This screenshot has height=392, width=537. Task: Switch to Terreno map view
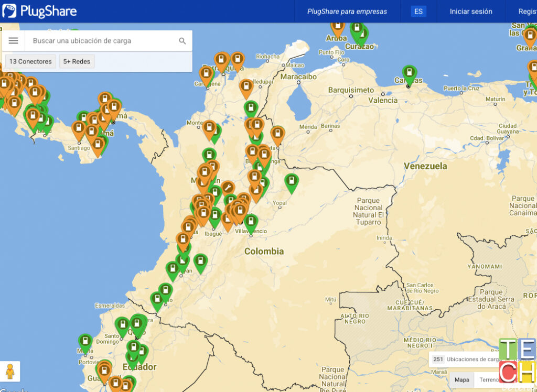pyautogui.click(x=489, y=380)
